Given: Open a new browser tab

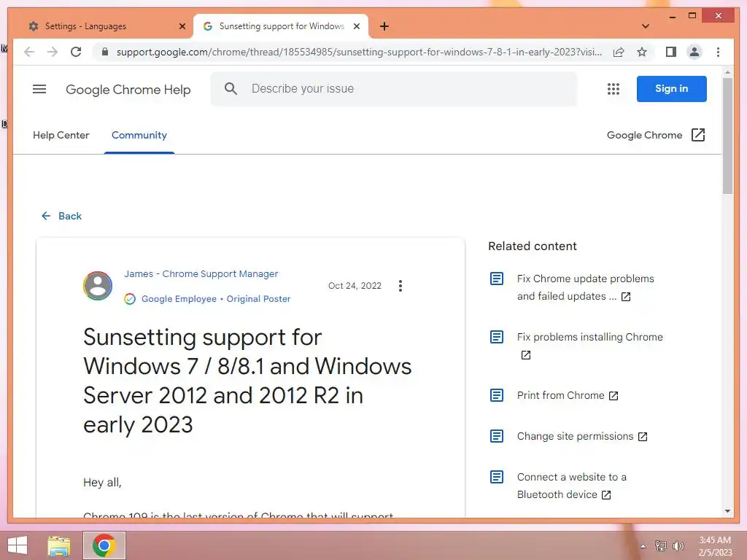Looking at the screenshot, I should pyautogui.click(x=384, y=26).
